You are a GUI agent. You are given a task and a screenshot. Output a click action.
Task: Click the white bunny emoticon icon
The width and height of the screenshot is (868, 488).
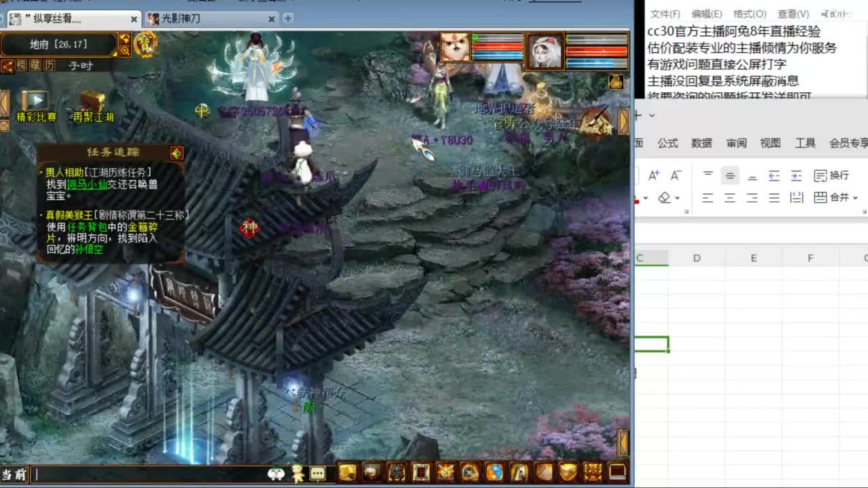(x=275, y=474)
